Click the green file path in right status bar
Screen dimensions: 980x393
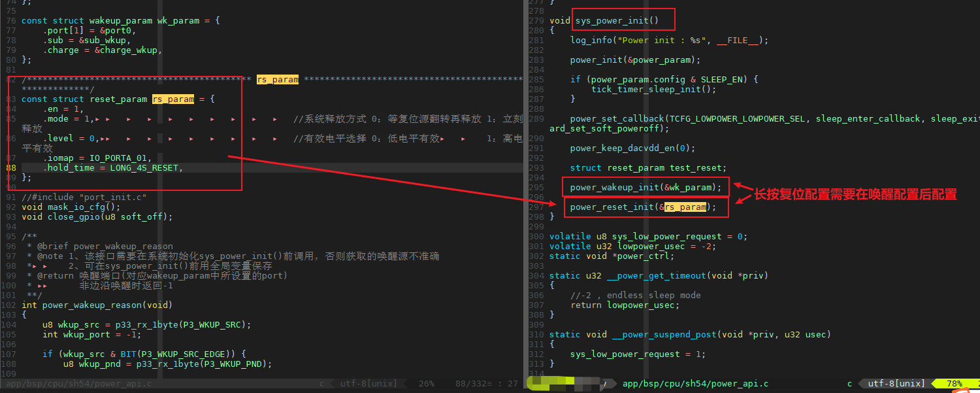(x=695, y=384)
